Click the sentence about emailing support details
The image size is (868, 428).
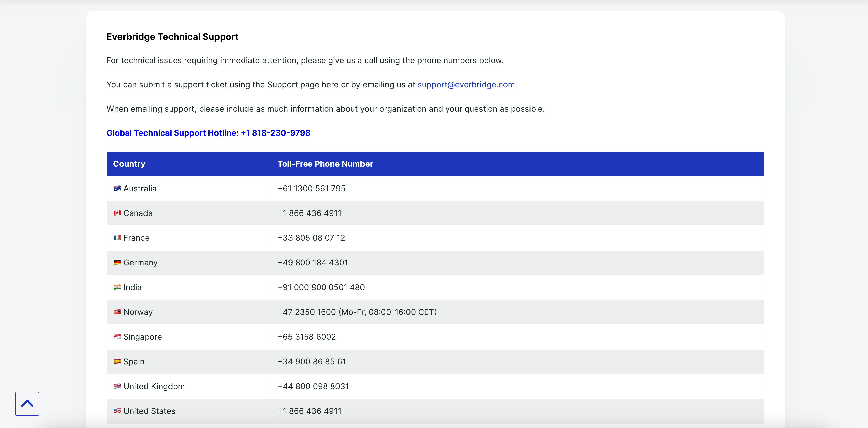click(325, 109)
